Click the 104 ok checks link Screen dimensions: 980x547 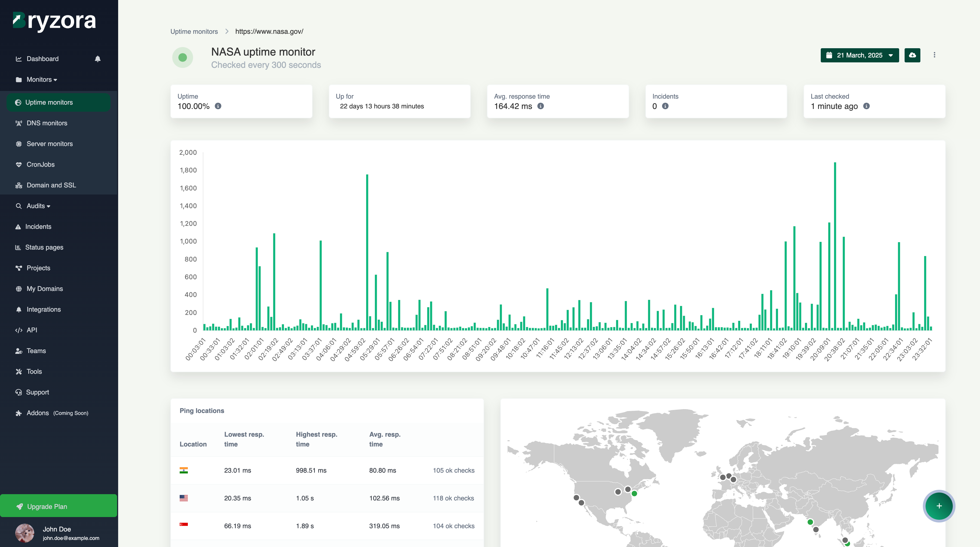click(454, 526)
